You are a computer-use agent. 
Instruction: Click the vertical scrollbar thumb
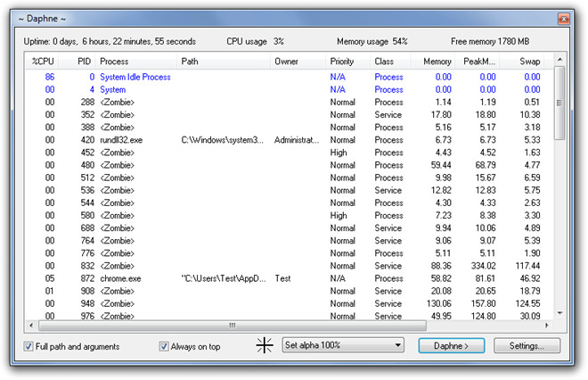click(x=559, y=103)
